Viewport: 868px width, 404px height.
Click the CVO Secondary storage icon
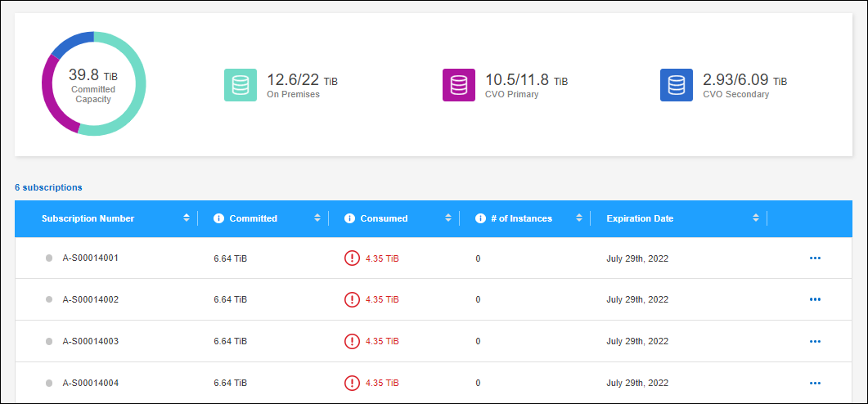[x=677, y=85]
